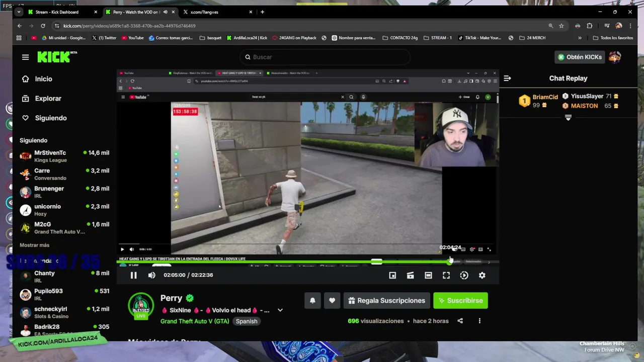The width and height of the screenshot is (644, 362).
Task: Open picture-in-picture mode in Kick player
Action: point(392,275)
